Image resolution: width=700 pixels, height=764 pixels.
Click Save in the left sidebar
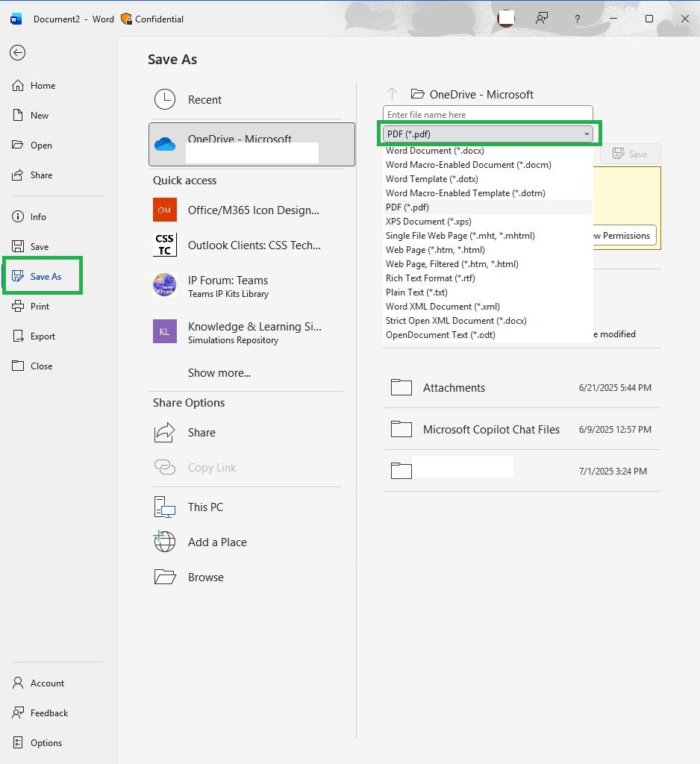pos(30,246)
